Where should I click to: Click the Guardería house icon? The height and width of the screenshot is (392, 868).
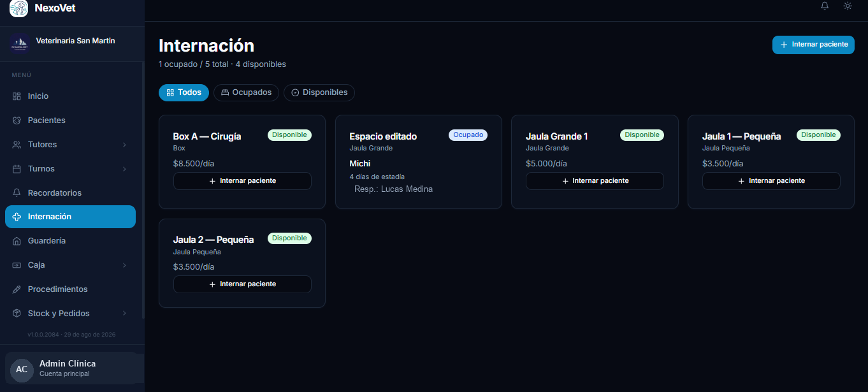pos(17,241)
